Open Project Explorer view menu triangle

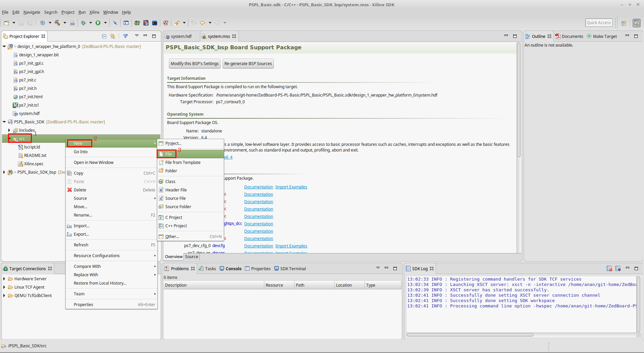(x=137, y=36)
